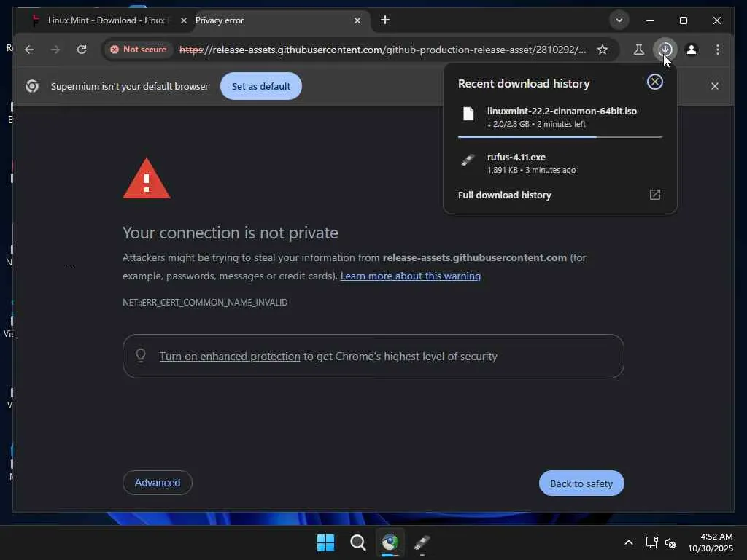Toggle the downloads toolbar button
747x560 pixels.
pyautogui.click(x=665, y=50)
